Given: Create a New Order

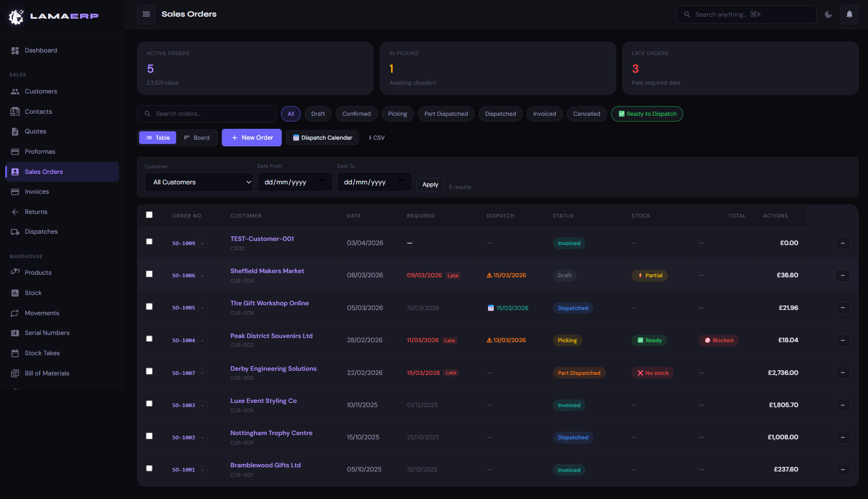Looking at the screenshot, I should click(252, 138).
